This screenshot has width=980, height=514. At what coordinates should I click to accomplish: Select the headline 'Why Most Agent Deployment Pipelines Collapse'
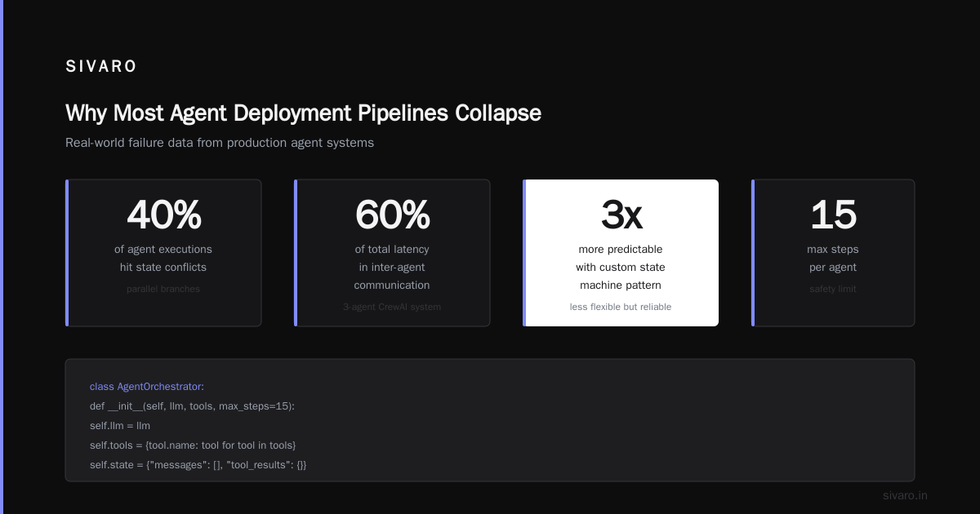(x=303, y=113)
